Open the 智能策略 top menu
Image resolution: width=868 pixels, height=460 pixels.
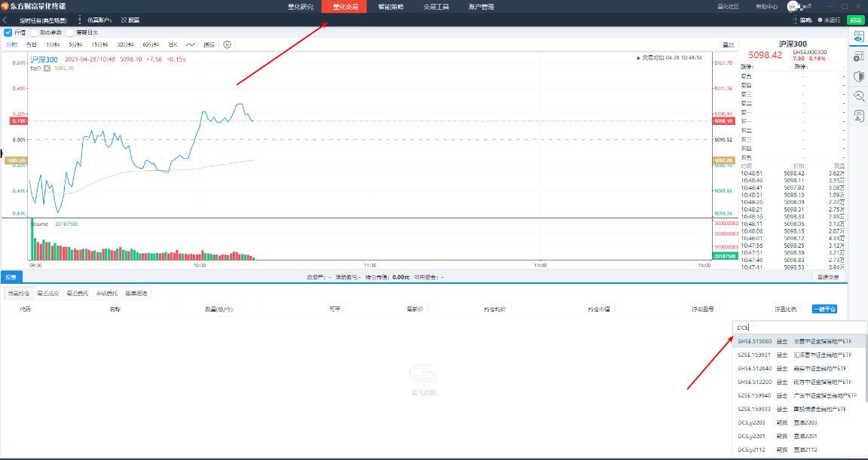pyautogui.click(x=391, y=7)
